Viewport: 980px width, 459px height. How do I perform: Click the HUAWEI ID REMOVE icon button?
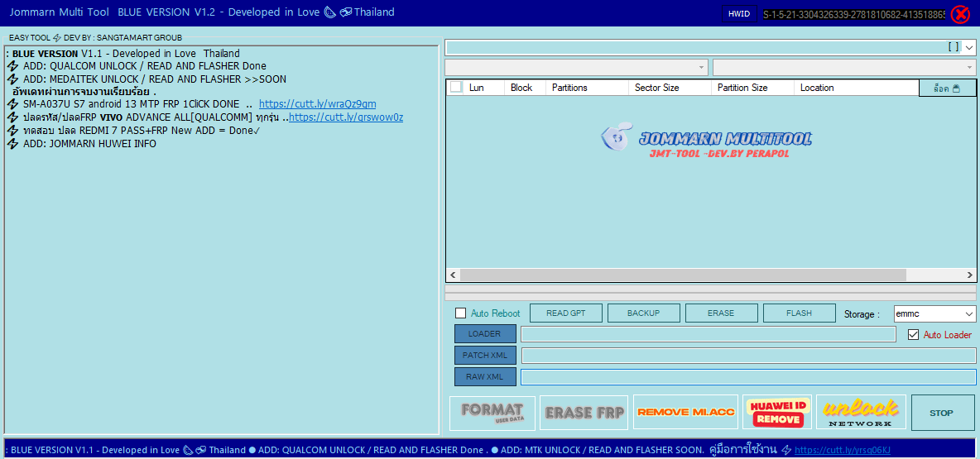[777, 412]
